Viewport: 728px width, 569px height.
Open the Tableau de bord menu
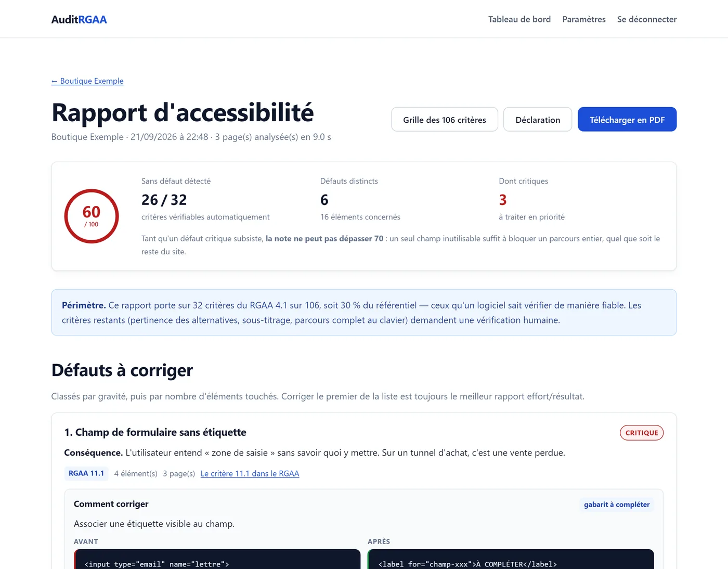coord(519,19)
